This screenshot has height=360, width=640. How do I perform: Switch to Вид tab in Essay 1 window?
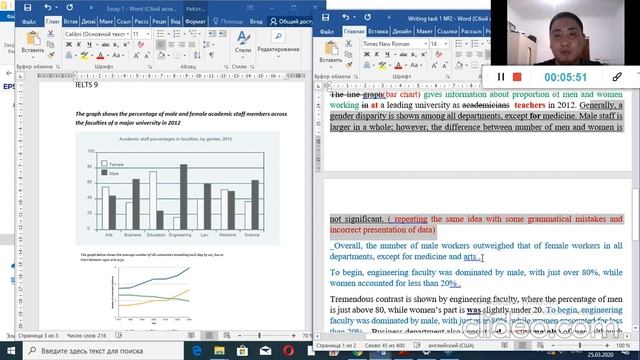[176, 21]
